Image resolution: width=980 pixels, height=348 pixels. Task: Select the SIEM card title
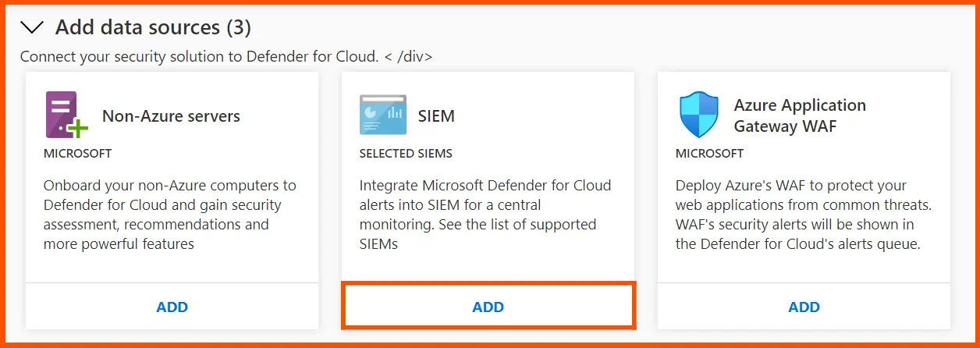[436, 116]
